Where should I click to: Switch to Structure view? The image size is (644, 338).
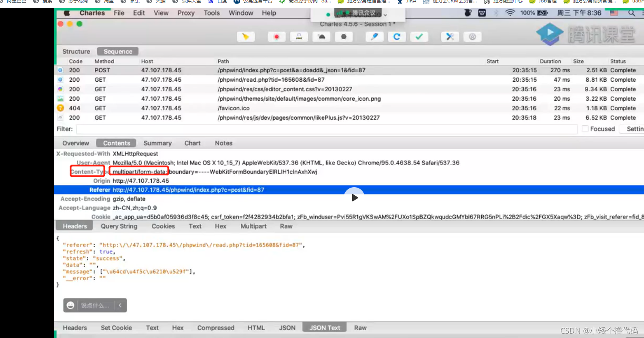tap(76, 51)
